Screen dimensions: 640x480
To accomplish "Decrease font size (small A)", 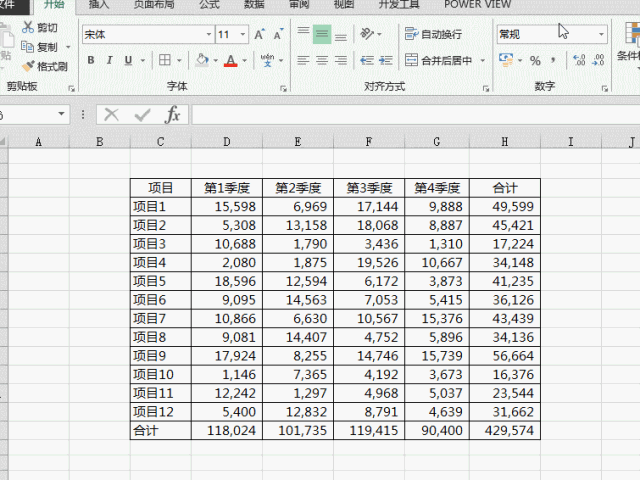I will (278, 34).
